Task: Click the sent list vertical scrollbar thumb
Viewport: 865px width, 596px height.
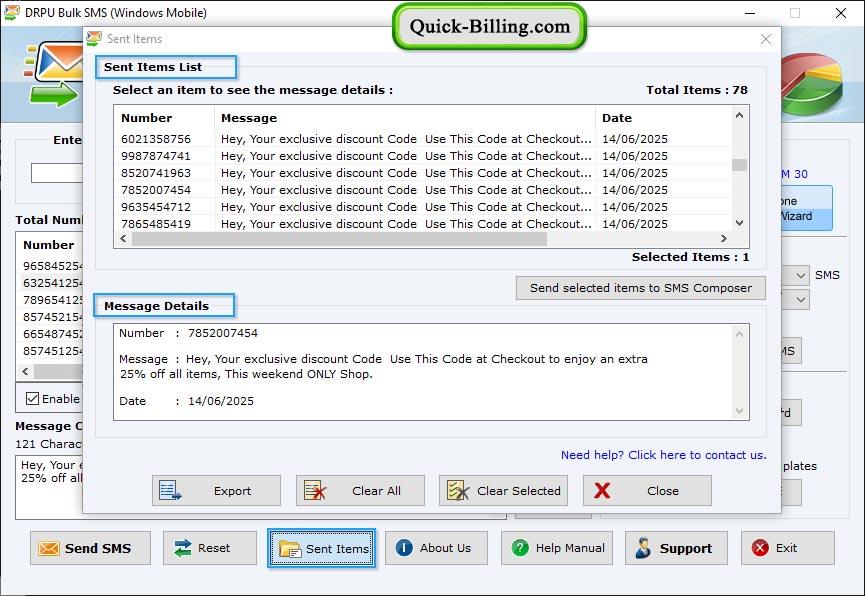Action: pyautogui.click(x=739, y=165)
